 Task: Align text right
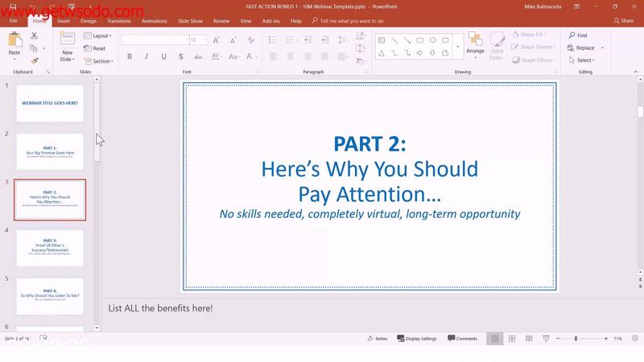(308, 56)
